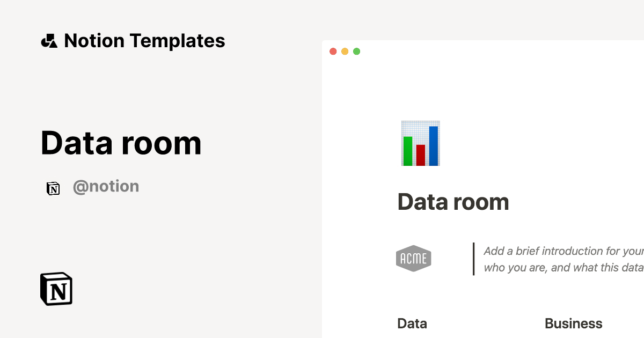Screen dimensions: 644x338
Task: Close the preview window with red button
Action: pos(333,52)
